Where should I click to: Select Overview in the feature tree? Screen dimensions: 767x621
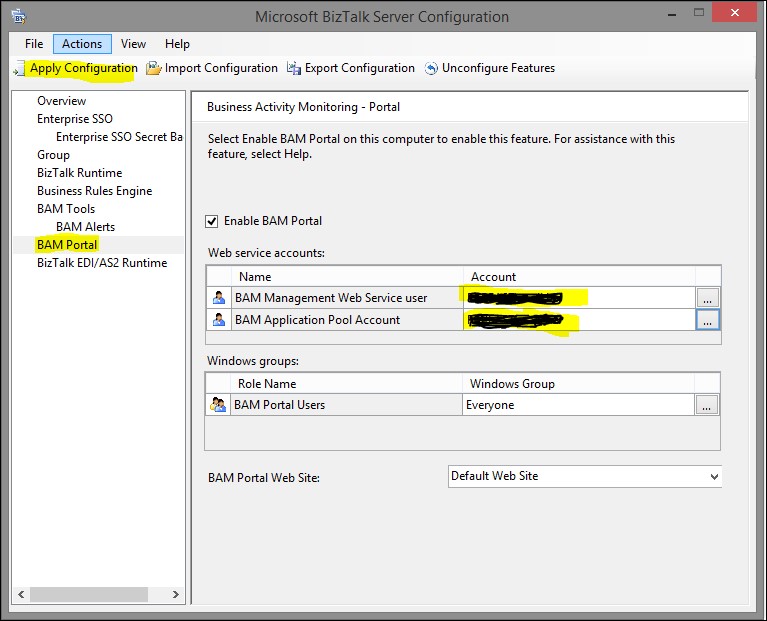click(62, 101)
